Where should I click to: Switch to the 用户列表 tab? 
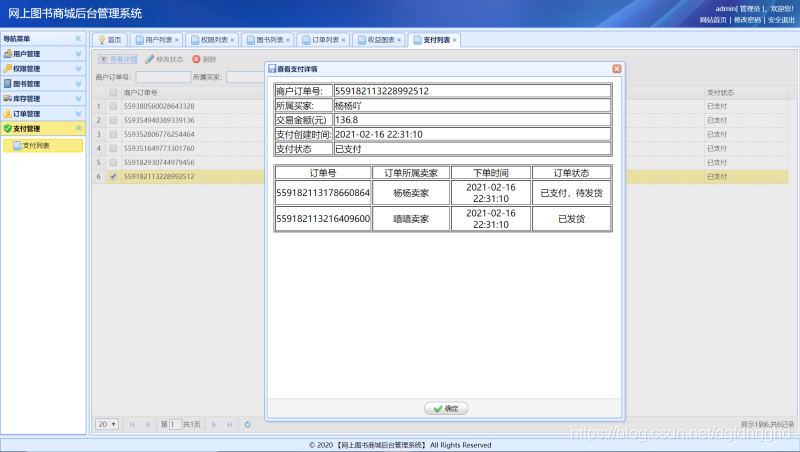(x=158, y=40)
